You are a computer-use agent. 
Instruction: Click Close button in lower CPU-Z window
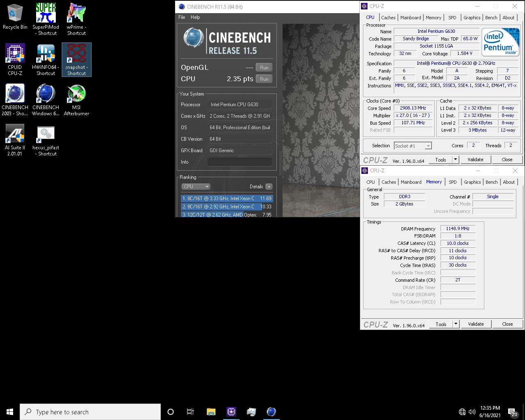[x=507, y=324]
